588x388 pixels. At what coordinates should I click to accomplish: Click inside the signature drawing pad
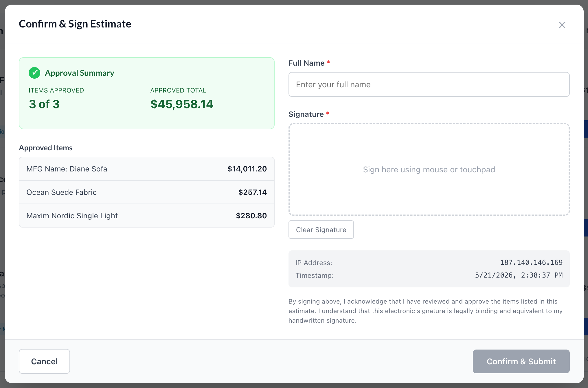(x=429, y=169)
